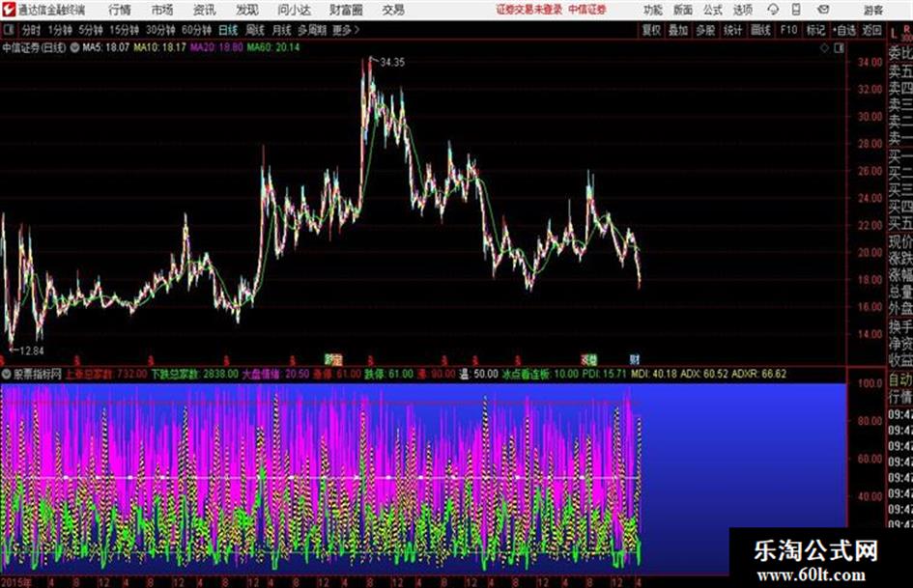This screenshot has width=913, height=588.
Task: Select the 多周期 multi-period view
Action: [x=312, y=30]
